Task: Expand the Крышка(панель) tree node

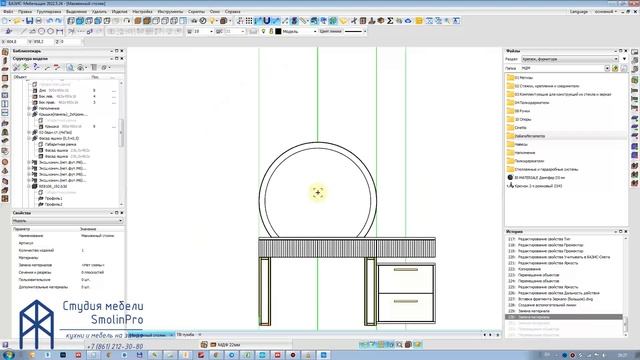Action: (x=29, y=115)
